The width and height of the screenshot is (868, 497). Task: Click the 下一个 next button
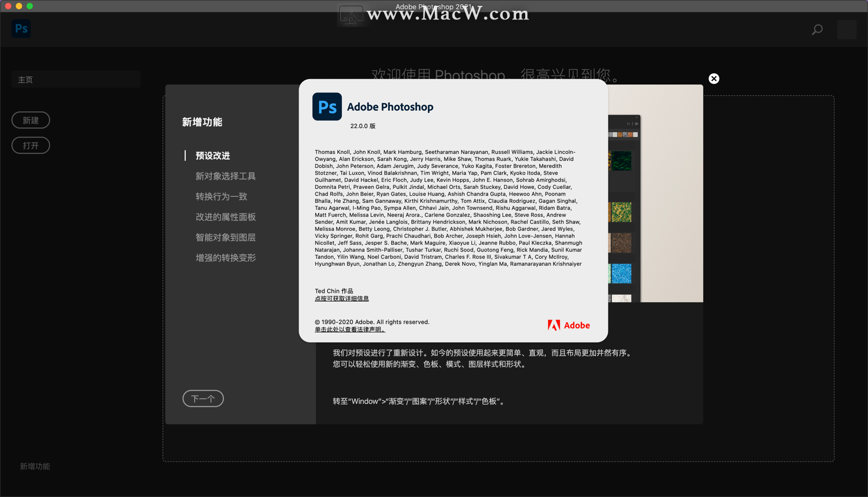tap(203, 399)
